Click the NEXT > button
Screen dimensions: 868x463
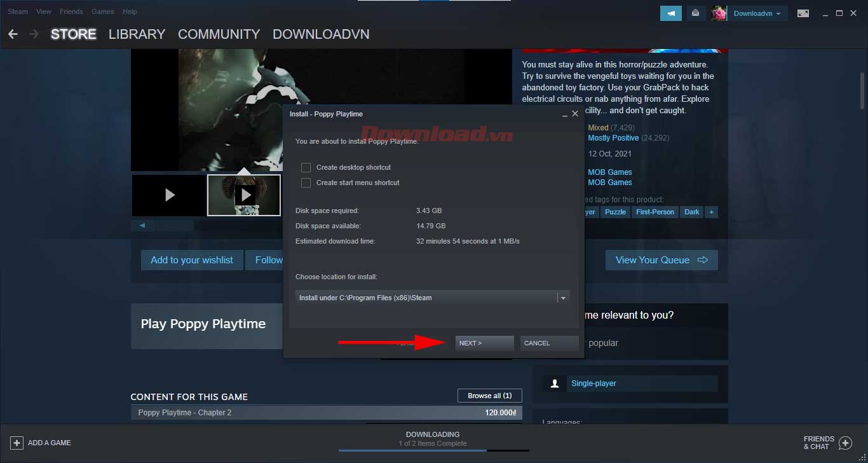(484, 343)
